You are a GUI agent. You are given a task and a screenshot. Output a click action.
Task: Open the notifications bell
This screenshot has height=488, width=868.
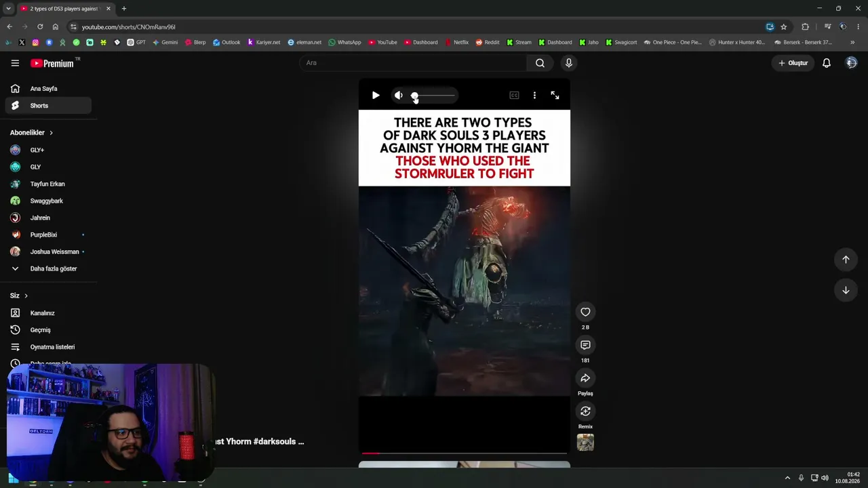826,63
